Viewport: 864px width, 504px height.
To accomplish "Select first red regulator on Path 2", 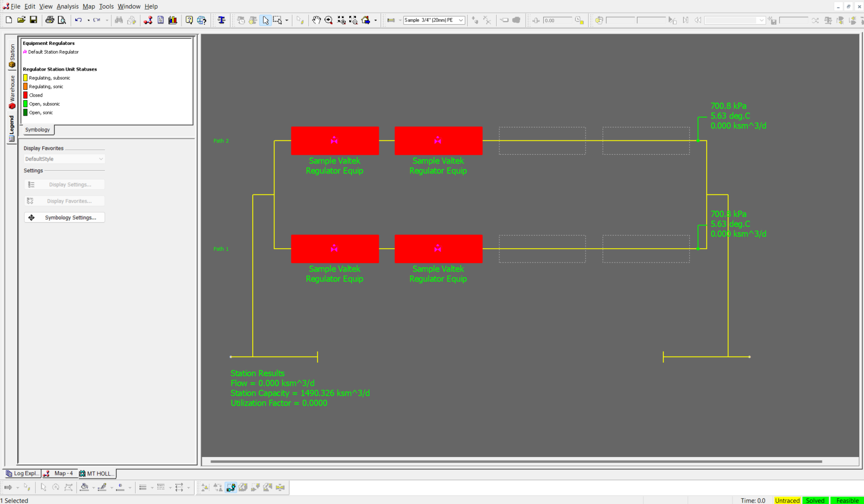I will pos(335,141).
